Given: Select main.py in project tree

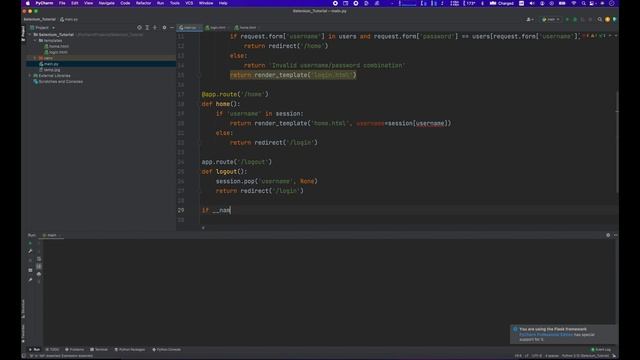Looking at the screenshot, I should point(49,64).
